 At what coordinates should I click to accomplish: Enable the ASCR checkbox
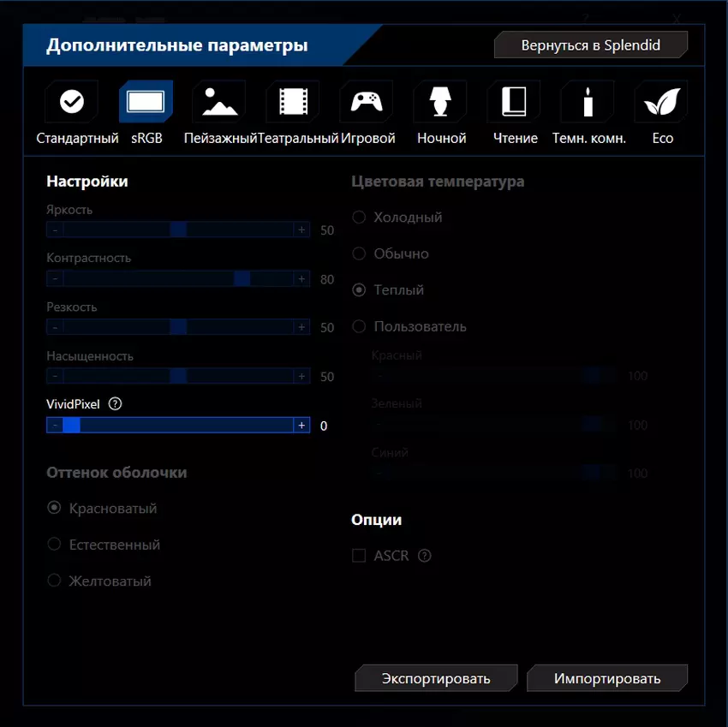tap(359, 556)
